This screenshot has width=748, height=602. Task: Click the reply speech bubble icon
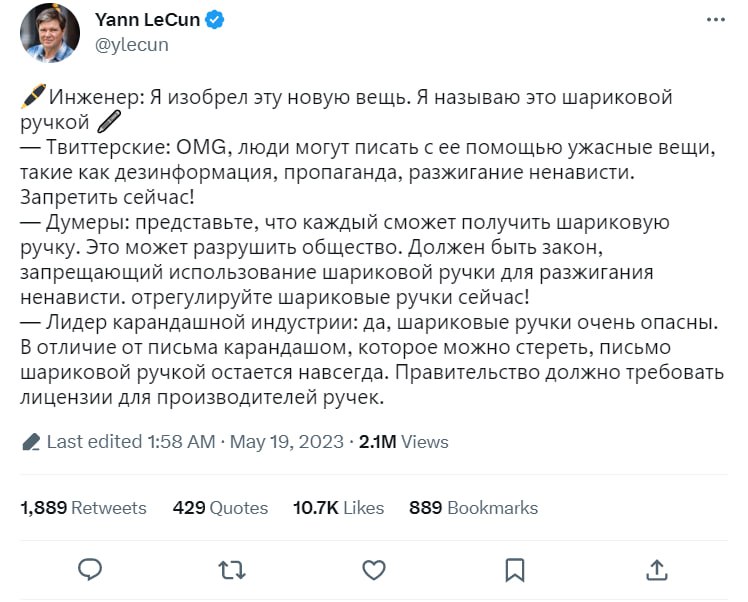(90, 569)
